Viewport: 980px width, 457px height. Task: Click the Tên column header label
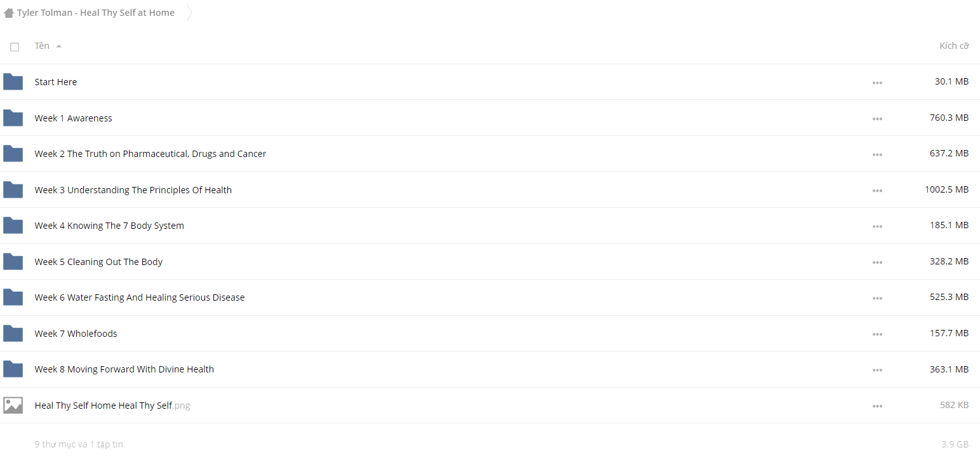pos(42,46)
